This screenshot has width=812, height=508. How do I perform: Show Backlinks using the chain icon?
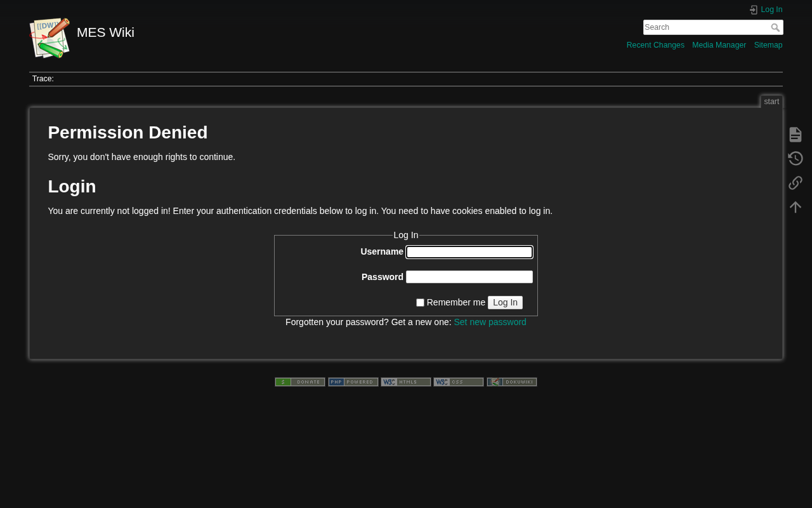(795, 183)
